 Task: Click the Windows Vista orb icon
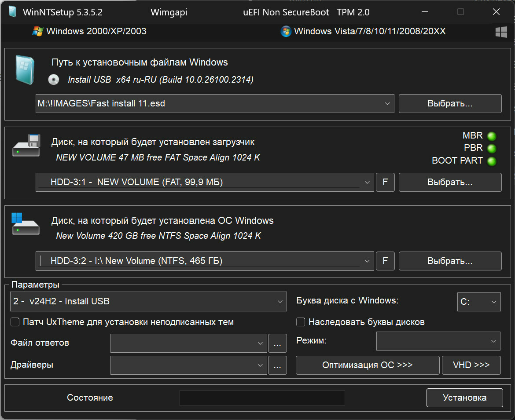286,31
